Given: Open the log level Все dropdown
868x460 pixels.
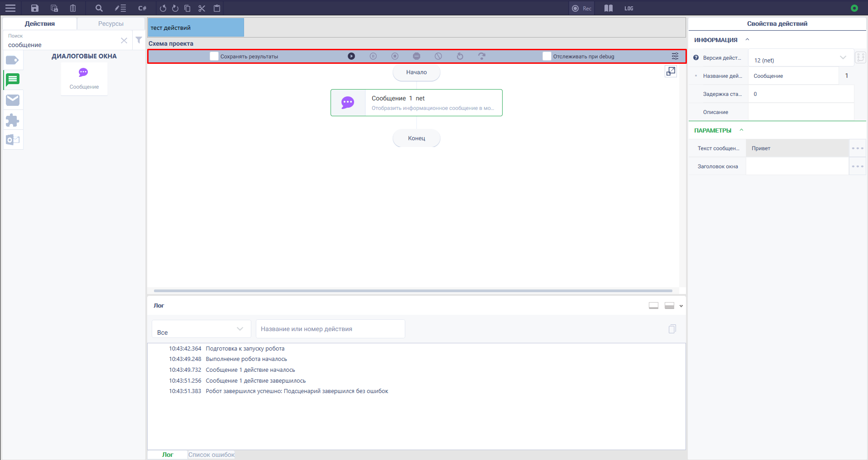Looking at the screenshot, I should [x=201, y=329].
